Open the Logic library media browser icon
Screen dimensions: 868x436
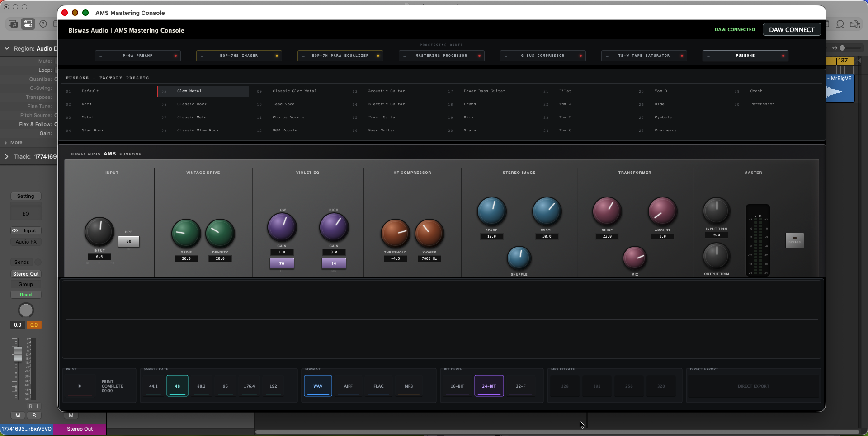point(13,24)
